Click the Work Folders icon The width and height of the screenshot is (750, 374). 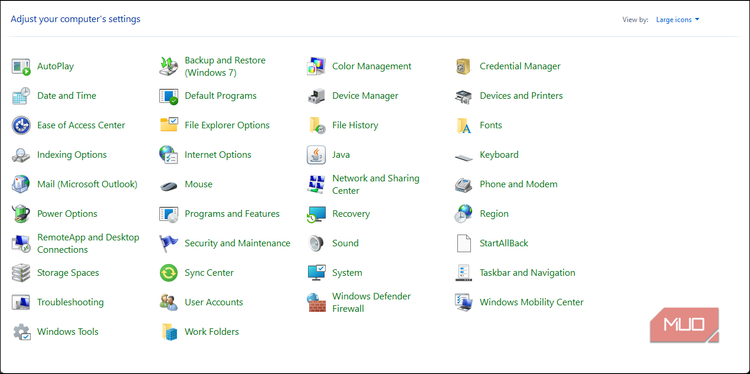click(169, 332)
